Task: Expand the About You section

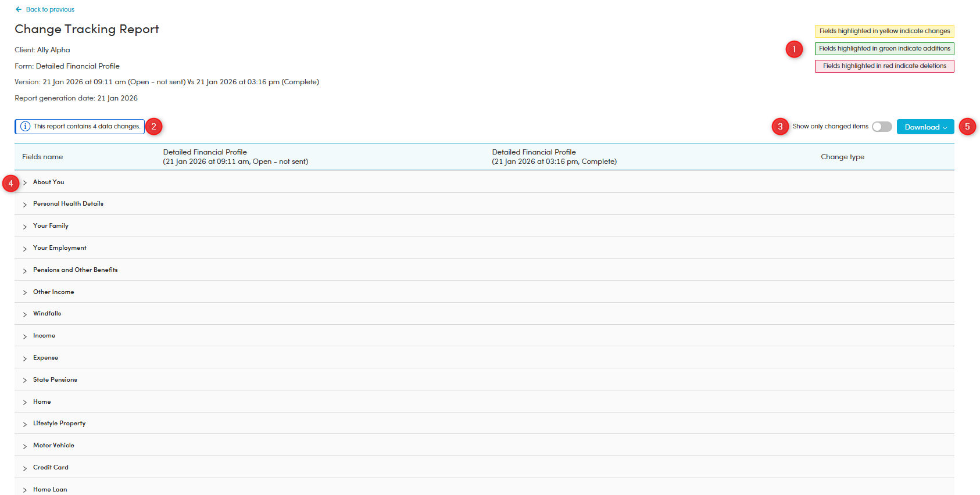Action: tap(25, 182)
